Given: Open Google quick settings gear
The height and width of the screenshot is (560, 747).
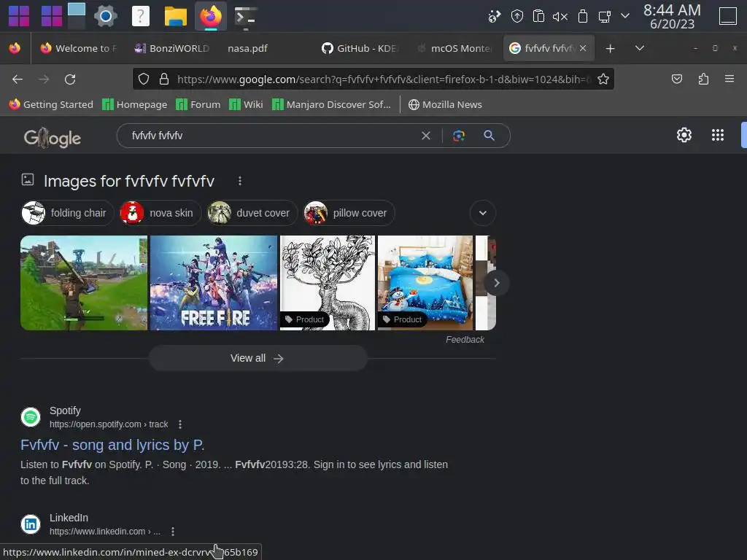Looking at the screenshot, I should pos(684,135).
